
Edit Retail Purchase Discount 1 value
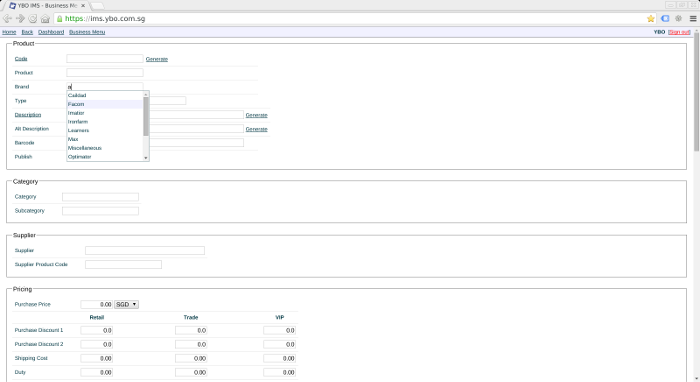pyautogui.click(x=96, y=330)
